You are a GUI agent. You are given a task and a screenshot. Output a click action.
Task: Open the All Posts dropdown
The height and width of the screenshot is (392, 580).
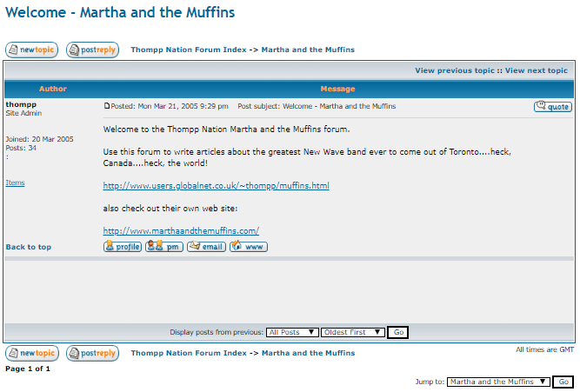pos(291,332)
